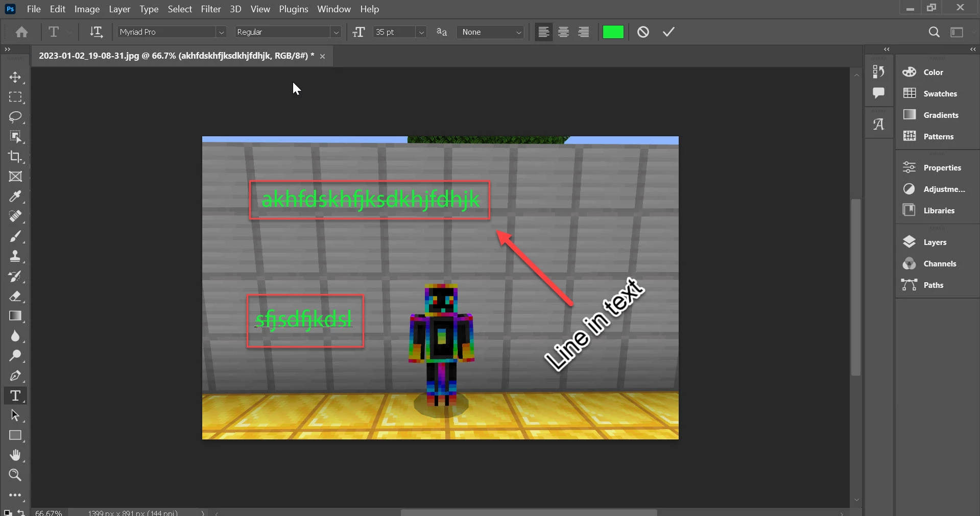The image size is (980, 516).
Task: Select the Path Selection tool
Action: 15,415
